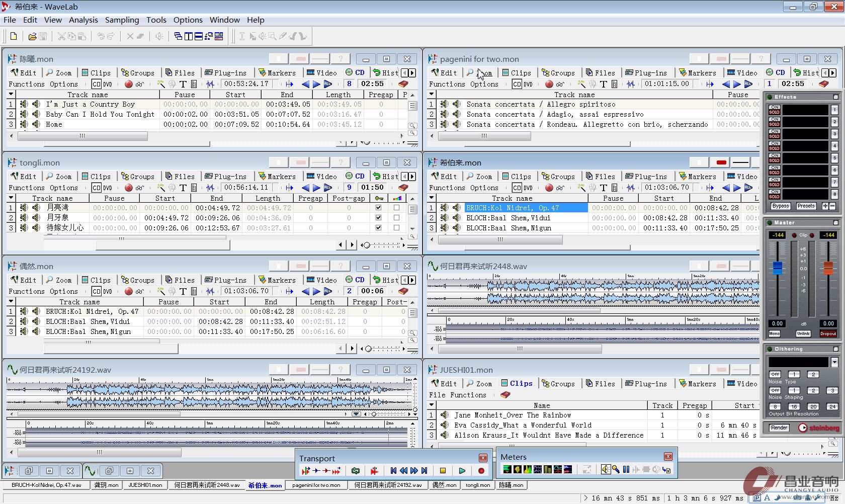The image size is (845, 504).
Task: Toggle first checkbox in 待嫁女儿心 row
Action: pos(378,227)
